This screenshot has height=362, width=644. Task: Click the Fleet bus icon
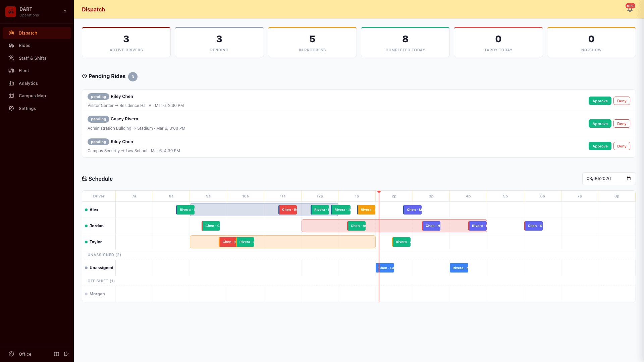pyautogui.click(x=12, y=70)
